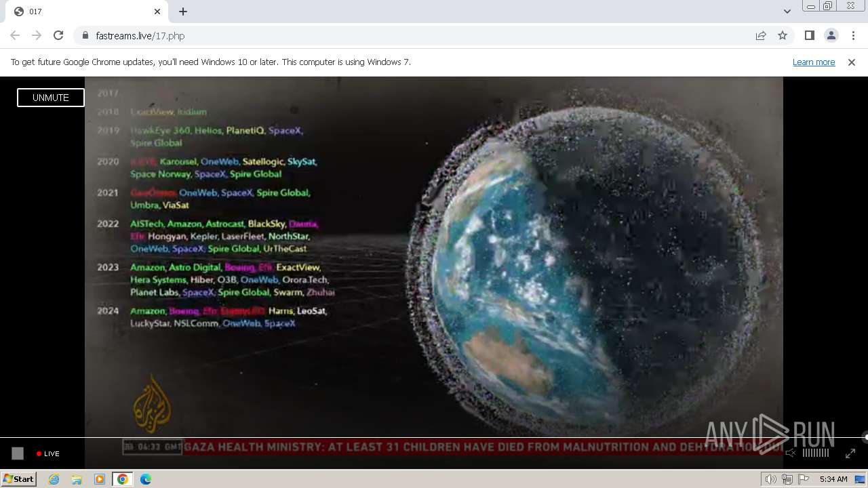Go back to the previous page
This screenshot has width=868, height=488.
15,35
